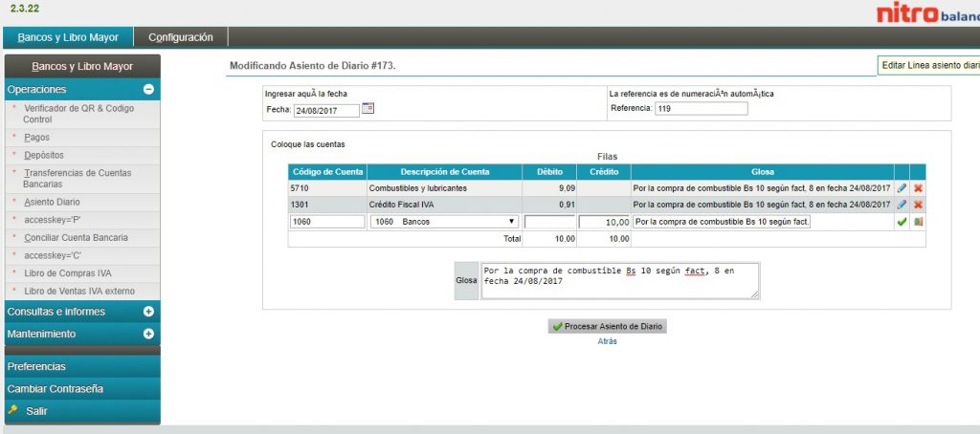Switch to Bancos y Libro Mayor tab
980x434 pixels.
click(68, 37)
